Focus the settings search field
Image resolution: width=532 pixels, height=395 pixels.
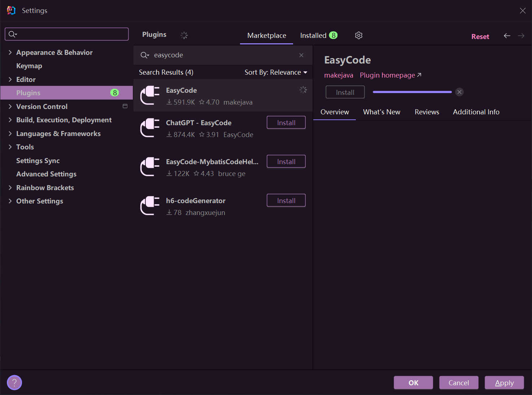pyautogui.click(x=67, y=34)
